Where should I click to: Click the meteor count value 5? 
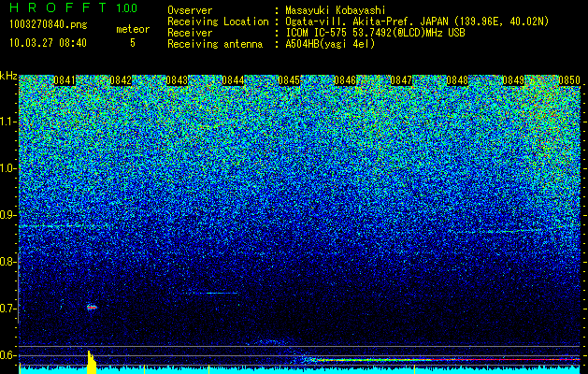(x=133, y=43)
